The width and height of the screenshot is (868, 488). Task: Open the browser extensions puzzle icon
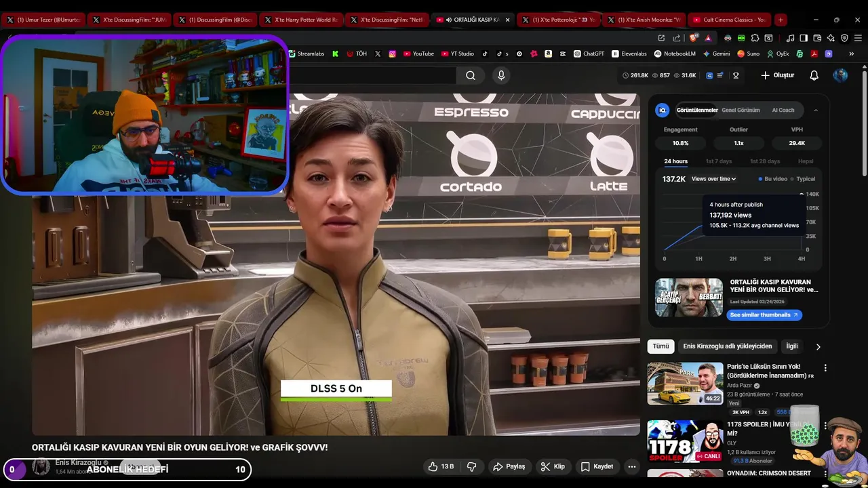tap(755, 38)
